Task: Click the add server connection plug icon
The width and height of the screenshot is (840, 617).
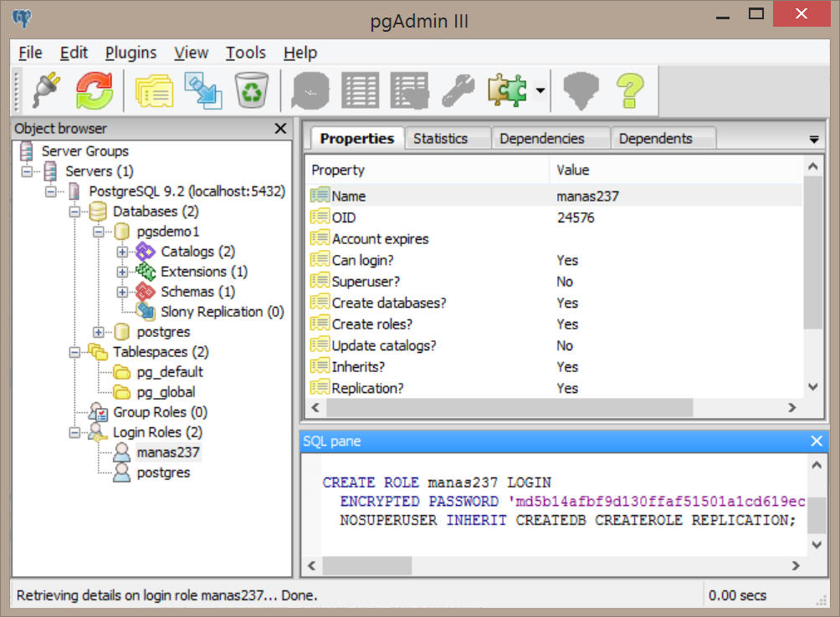Action: tap(46, 90)
